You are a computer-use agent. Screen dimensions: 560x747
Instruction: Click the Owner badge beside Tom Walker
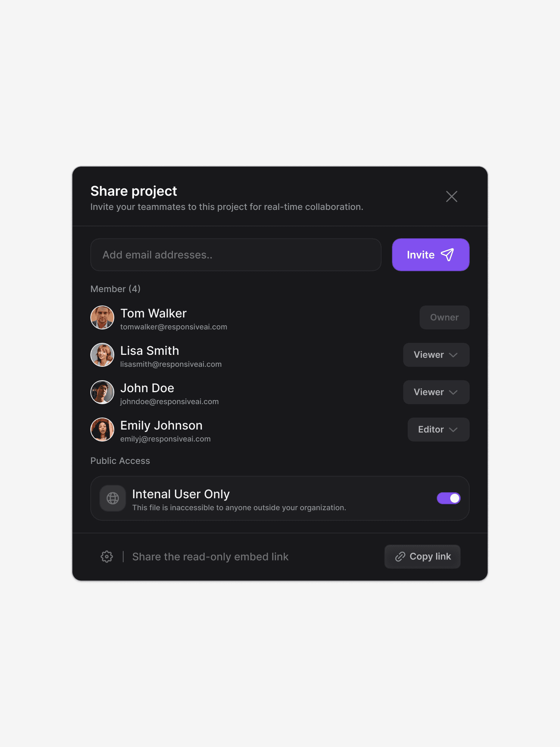click(444, 317)
